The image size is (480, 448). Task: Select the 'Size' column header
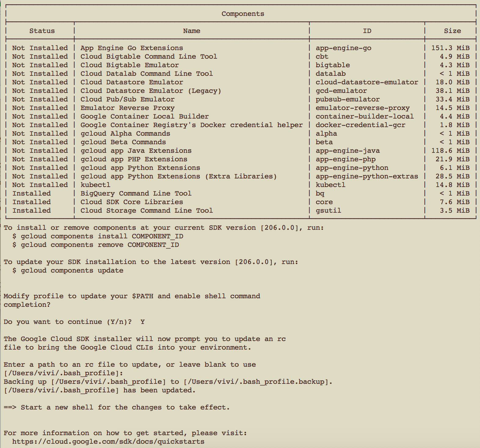453,31
